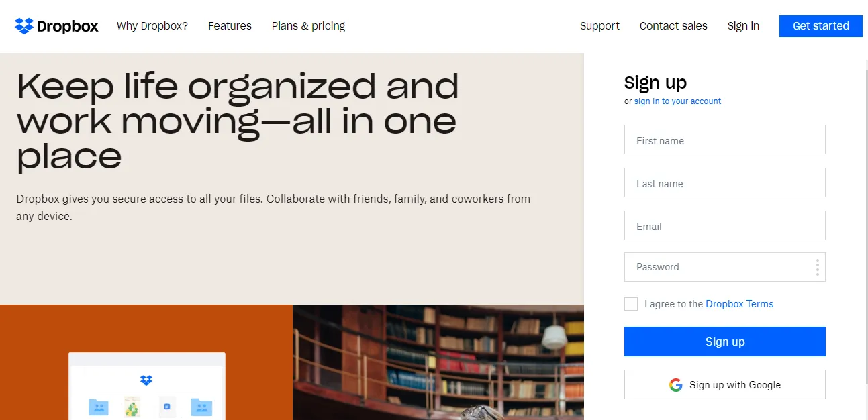
Task: Click Contact sales in header
Action: pos(673,26)
